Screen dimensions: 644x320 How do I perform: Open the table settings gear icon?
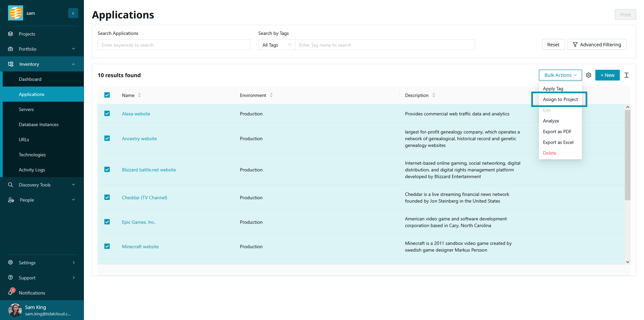pyautogui.click(x=588, y=75)
